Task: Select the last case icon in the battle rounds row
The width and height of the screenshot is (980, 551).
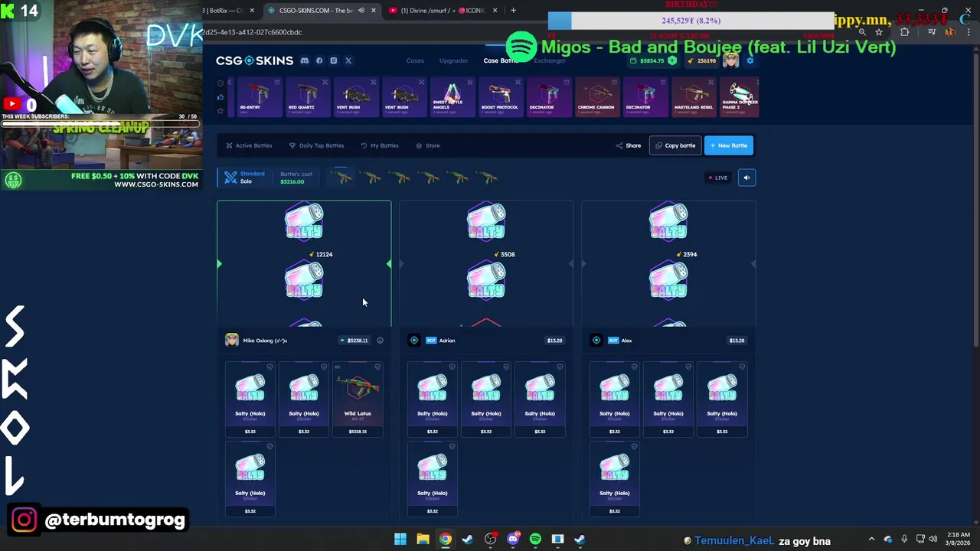Action: [488, 178]
